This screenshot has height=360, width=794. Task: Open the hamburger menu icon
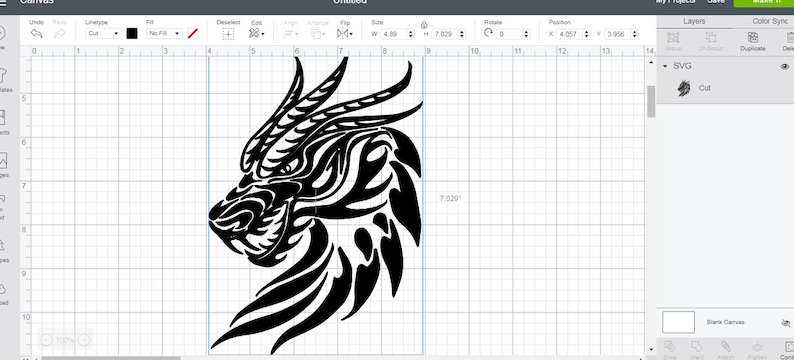[3, 3]
